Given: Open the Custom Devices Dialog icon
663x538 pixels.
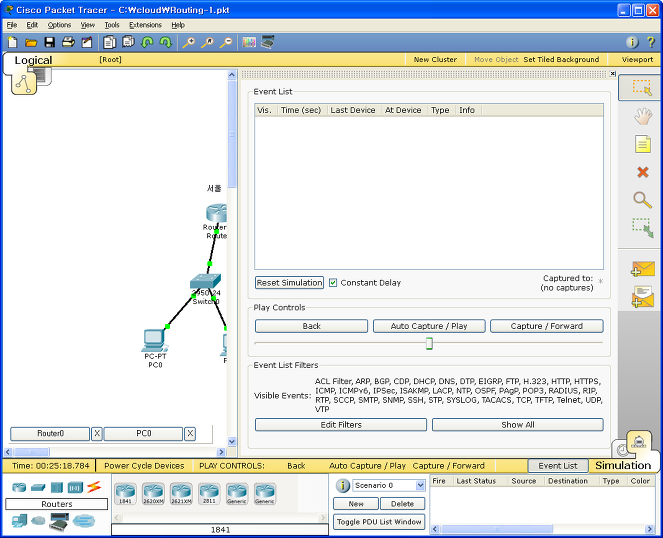Looking at the screenshot, I should [268, 42].
